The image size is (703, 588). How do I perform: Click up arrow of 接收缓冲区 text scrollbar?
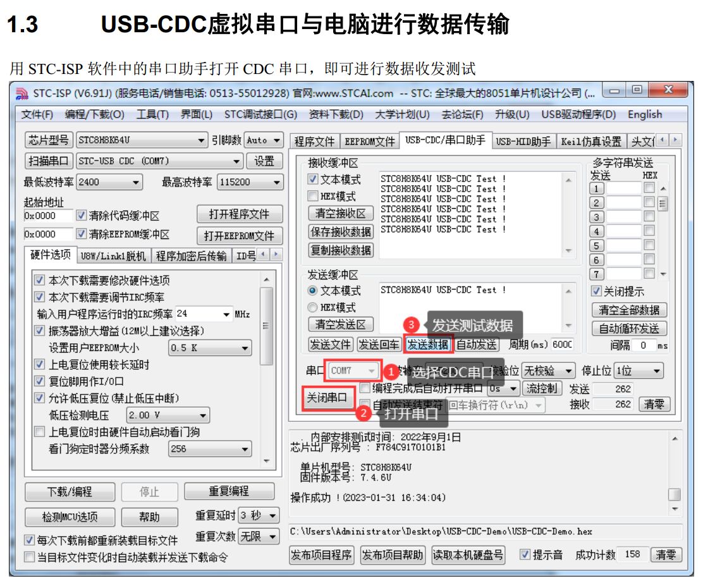(x=568, y=180)
